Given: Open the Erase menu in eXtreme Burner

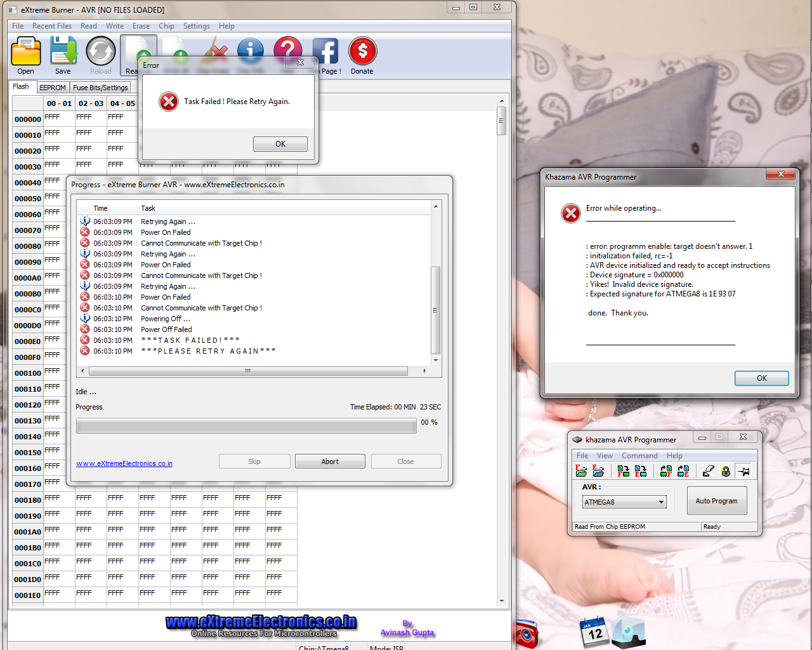Looking at the screenshot, I should [141, 26].
